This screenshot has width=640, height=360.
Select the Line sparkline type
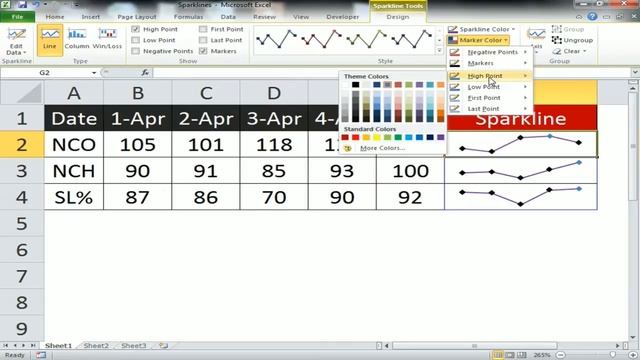pyautogui.click(x=50, y=40)
